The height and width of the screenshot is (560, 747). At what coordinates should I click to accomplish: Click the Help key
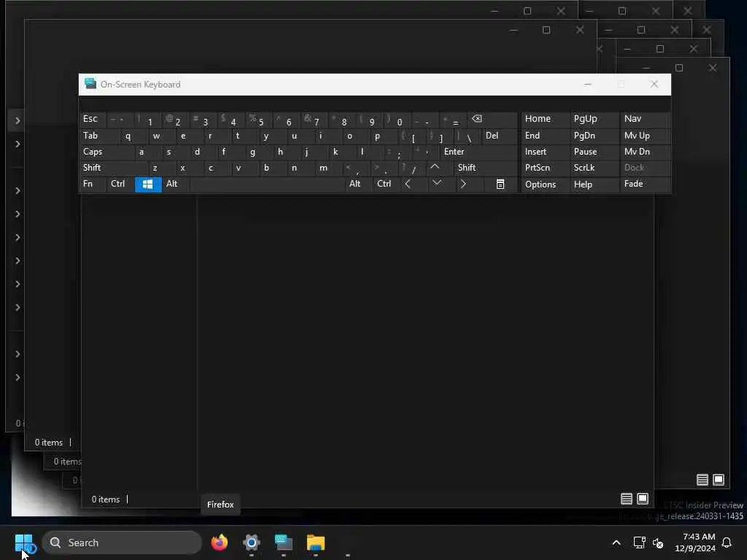(594, 184)
